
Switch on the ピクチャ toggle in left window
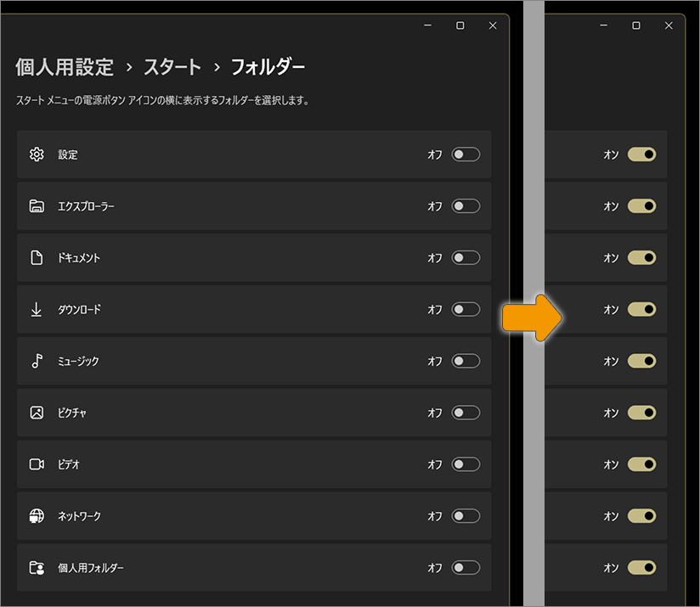466,413
